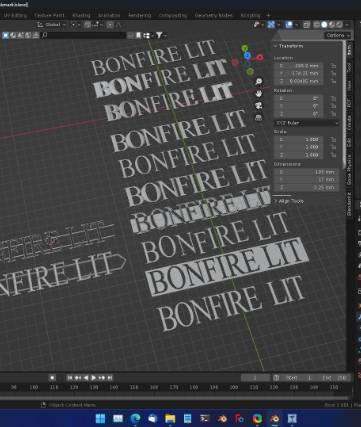Toggle the location X lock icon
Screen dimensions: 361x427
pos(333,66)
